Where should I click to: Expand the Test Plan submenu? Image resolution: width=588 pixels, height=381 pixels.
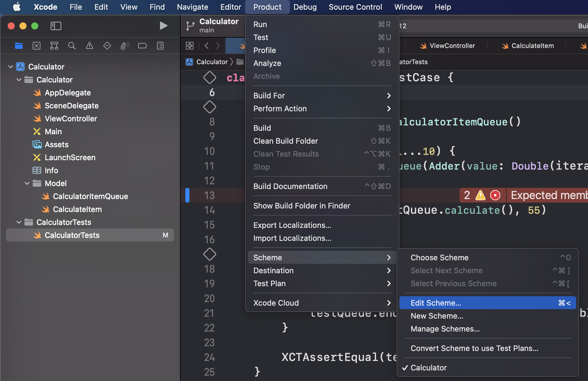322,284
